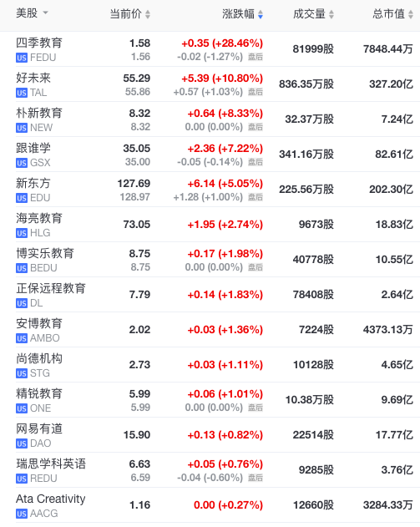Select the 新东方 stock name
The image size is (420, 527).
[33, 183]
